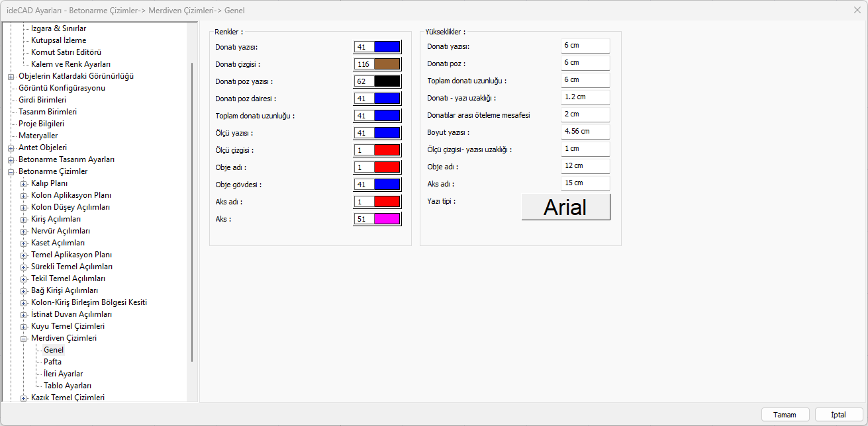Click the Donatı poz yazısı black swatch
The width and height of the screenshot is (868, 426).
387,81
